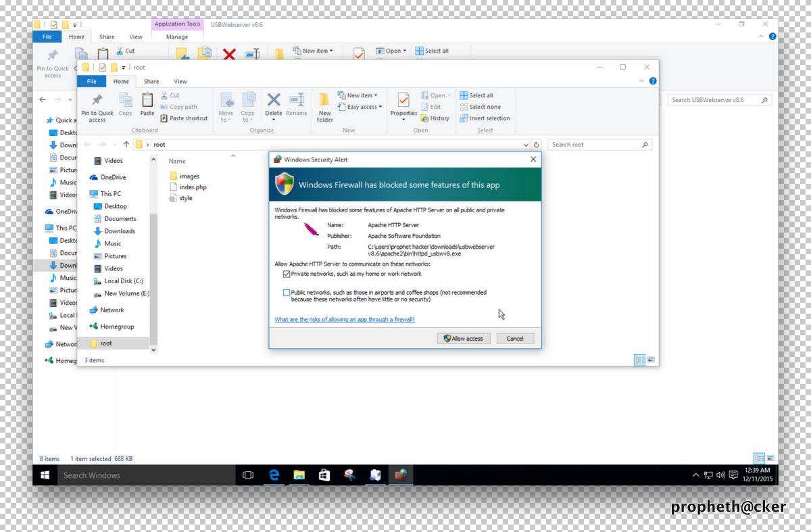Check Private networks checkbox
The image size is (811, 532).
click(287, 274)
